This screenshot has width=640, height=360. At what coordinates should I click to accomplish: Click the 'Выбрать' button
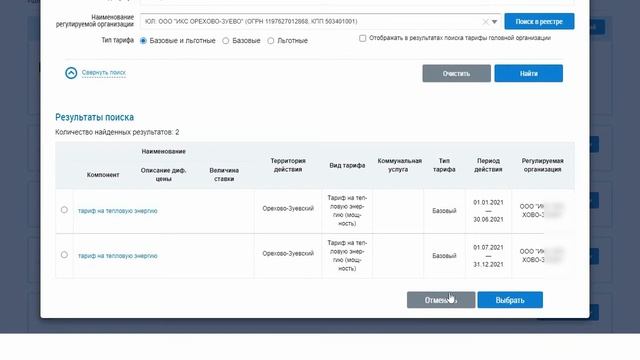510,300
